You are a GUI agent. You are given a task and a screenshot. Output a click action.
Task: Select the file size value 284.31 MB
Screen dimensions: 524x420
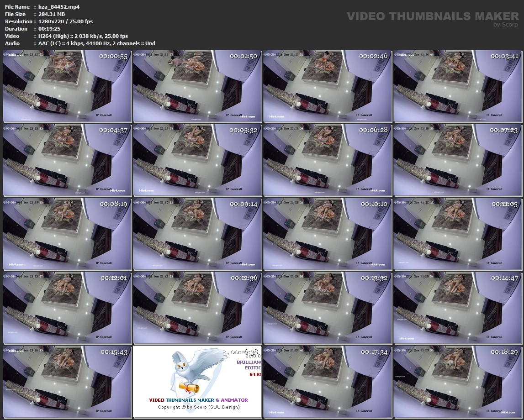click(x=52, y=14)
